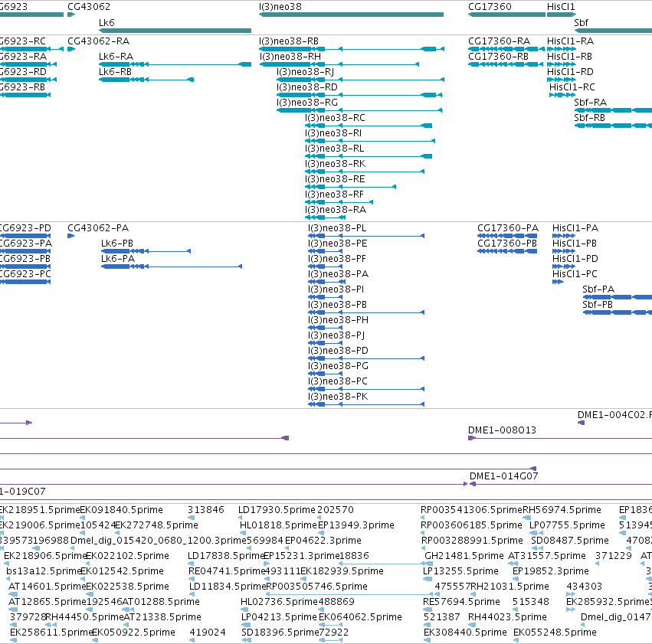Open the HisCl1 gene label

pyautogui.click(x=561, y=7)
